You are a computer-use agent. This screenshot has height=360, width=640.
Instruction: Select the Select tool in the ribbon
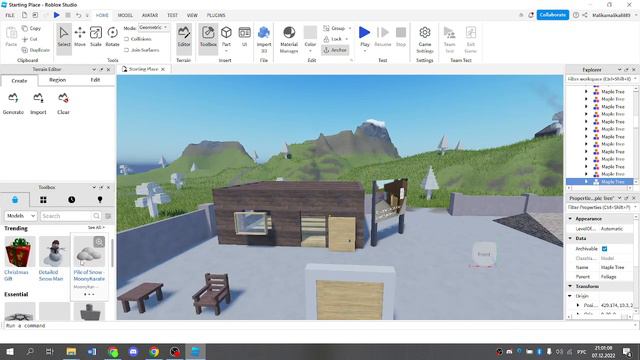tap(64, 37)
